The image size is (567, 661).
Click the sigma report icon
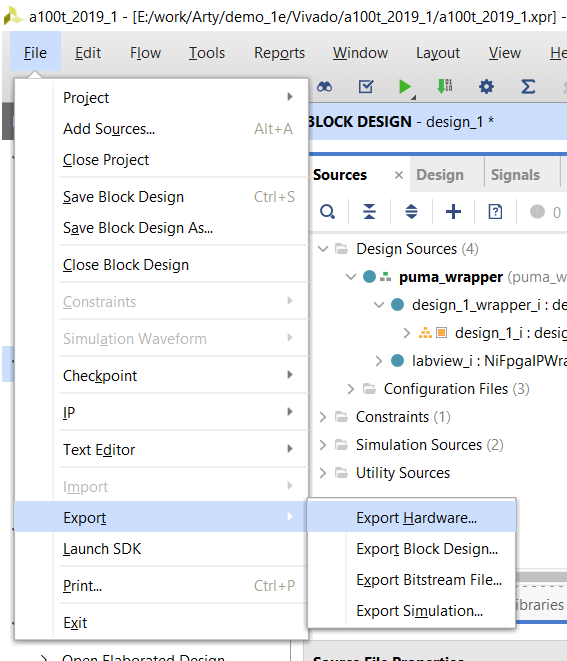tap(528, 86)
